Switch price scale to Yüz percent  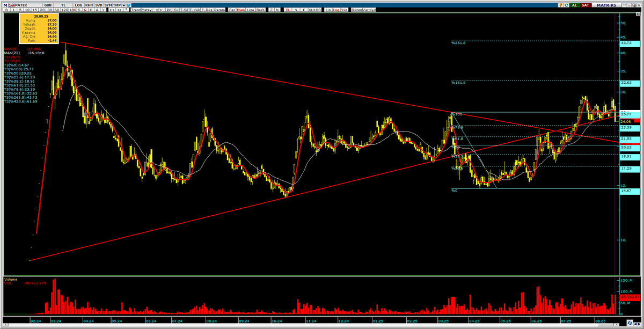tap(344, 10)
